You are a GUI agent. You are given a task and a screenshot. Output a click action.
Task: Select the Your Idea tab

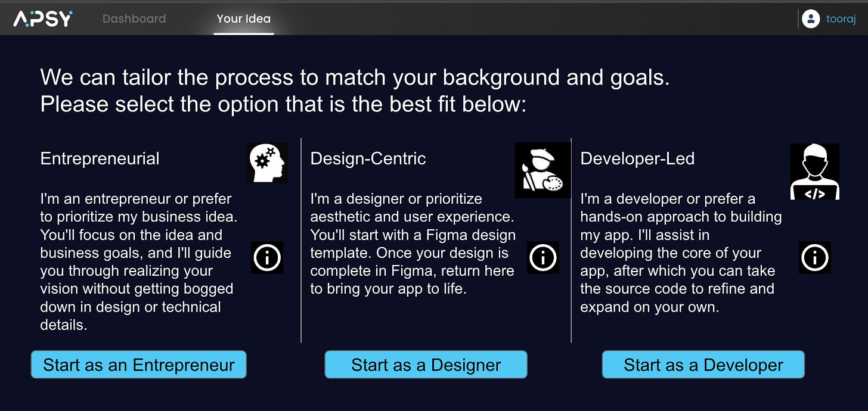244,18
